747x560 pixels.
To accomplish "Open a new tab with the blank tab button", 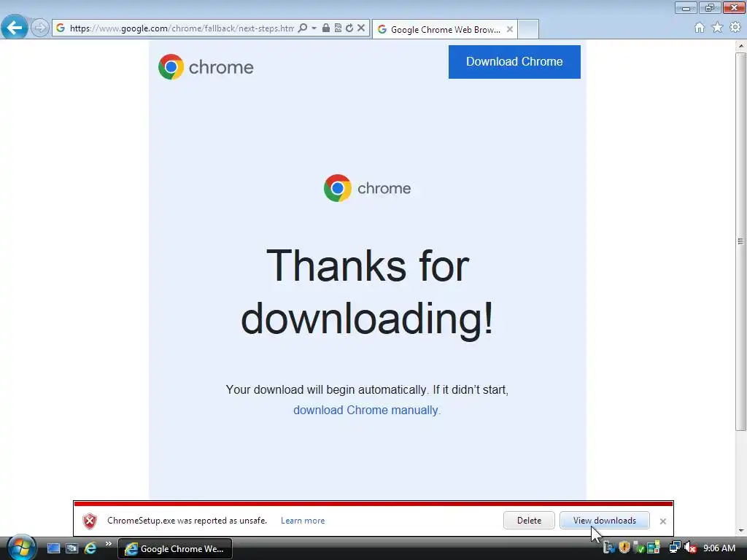I will click(528, 29).
